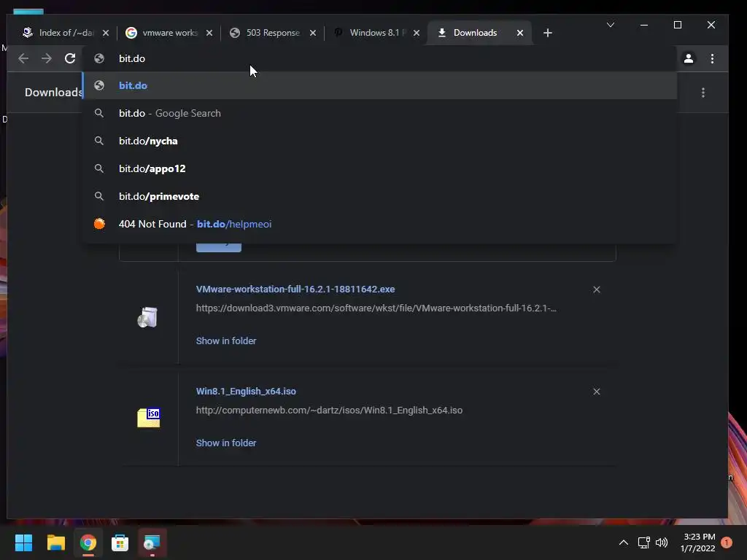This screenshot has width=747, height=560.
Task: Open Chrome's three-dot main menu
Action: coord(712,58)
